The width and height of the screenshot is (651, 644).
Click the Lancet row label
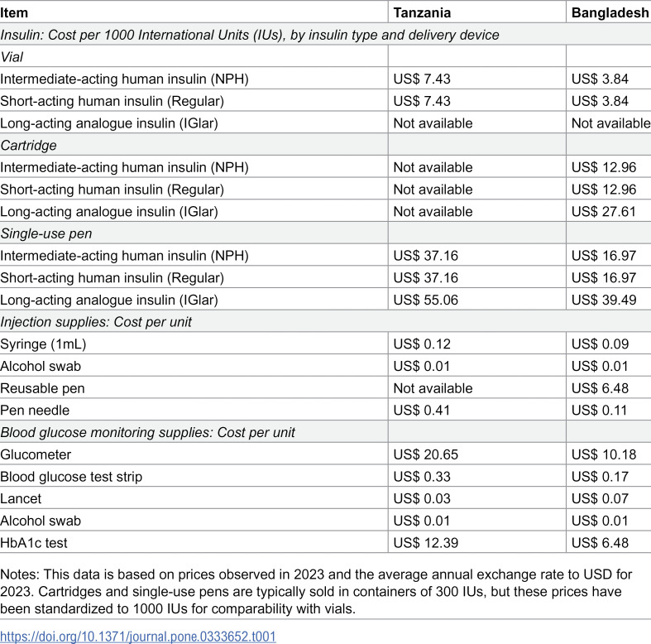point(21,498)
